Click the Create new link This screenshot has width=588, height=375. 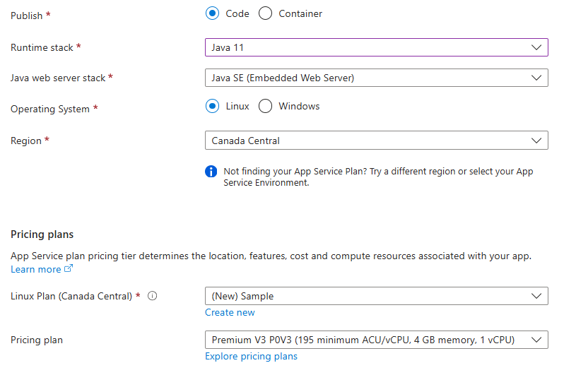pyautogui.click(x=230, y=312)
